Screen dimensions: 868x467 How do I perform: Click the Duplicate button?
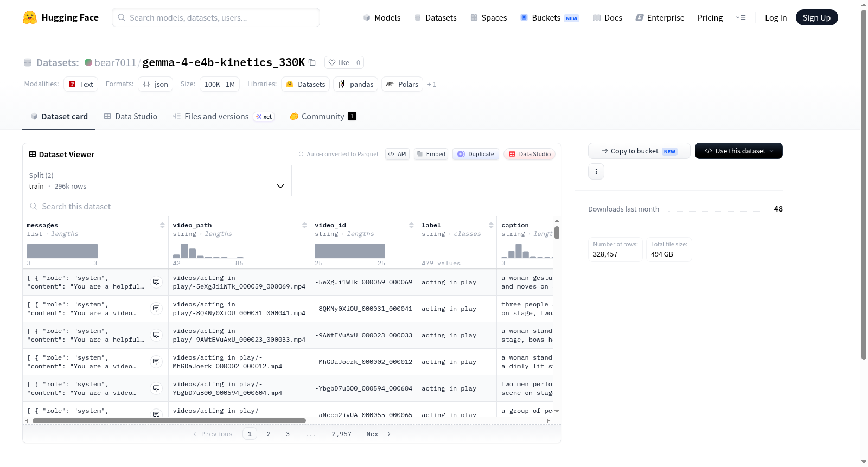475,154
